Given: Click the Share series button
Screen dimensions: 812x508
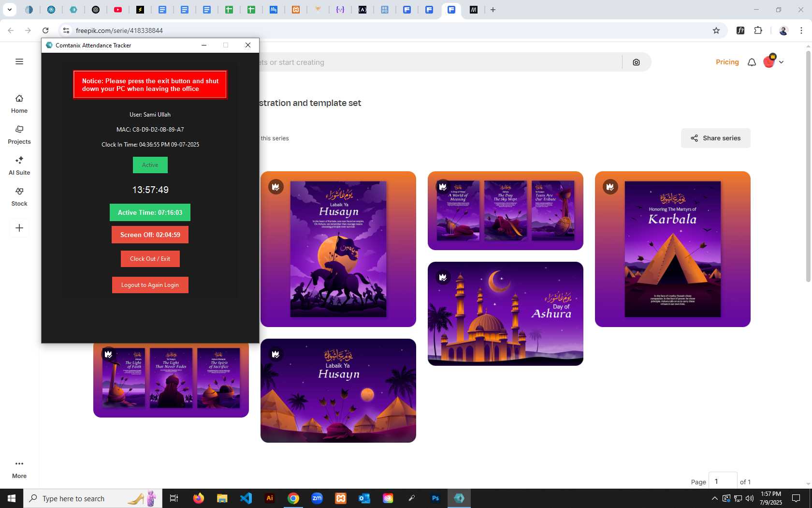Looking at the screenshot, I should coord(715,138).
